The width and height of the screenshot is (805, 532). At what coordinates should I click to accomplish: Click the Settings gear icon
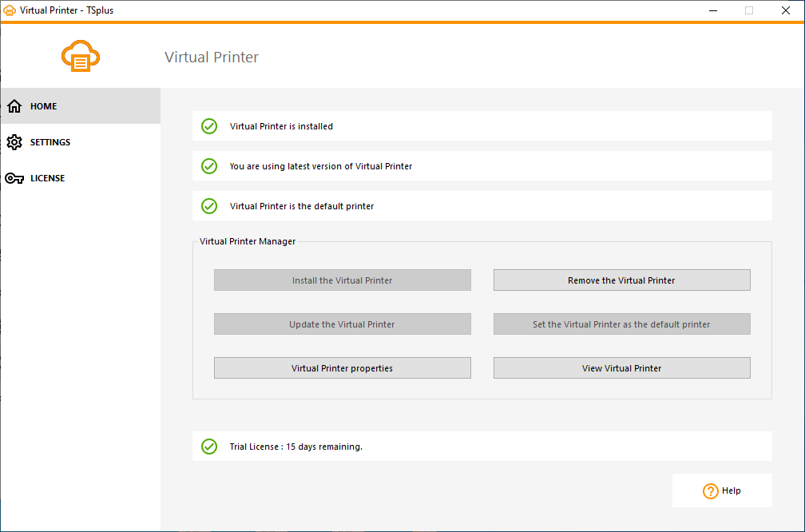tap(14, 142)
